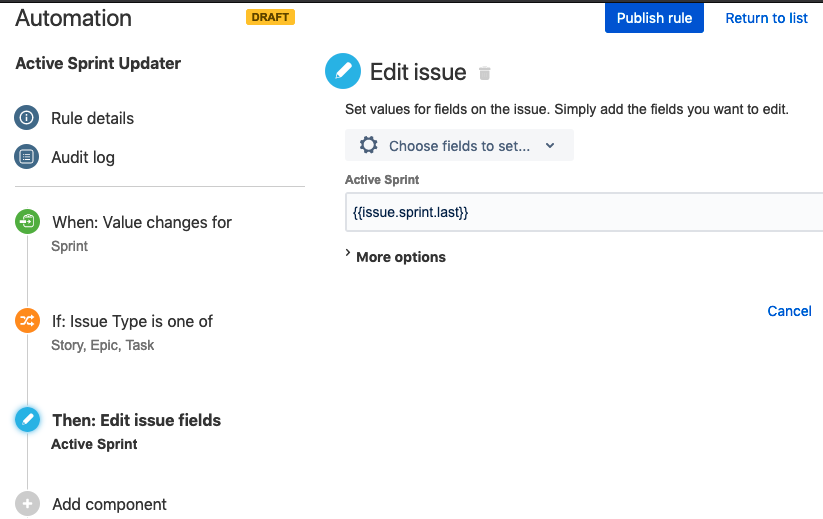The height and width of the screenshot is (519, 823).
Task: Open the Audit log sidebar item
Action: (83, 157)
